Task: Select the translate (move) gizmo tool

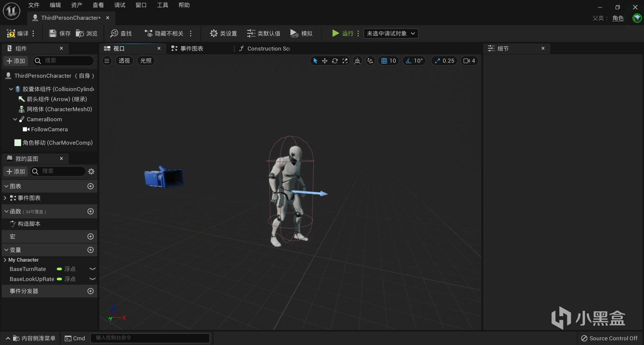Action: coord(325,61)
